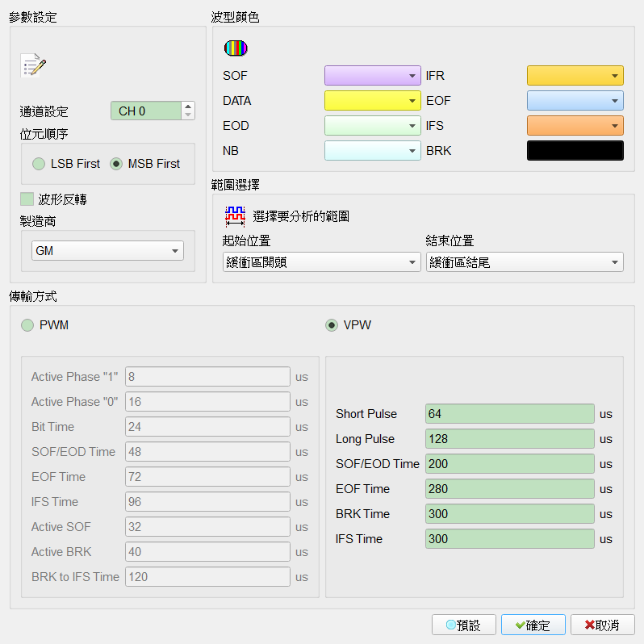Click the Active Phase "0" field
The image size is (644, 644).
207,402
